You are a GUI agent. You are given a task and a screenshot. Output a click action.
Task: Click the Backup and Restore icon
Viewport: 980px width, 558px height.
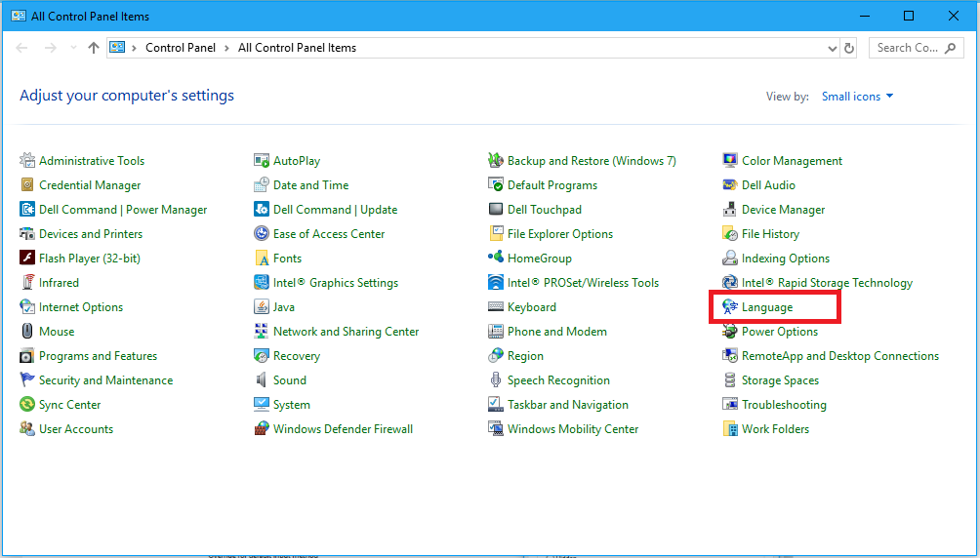pos(496,161)
